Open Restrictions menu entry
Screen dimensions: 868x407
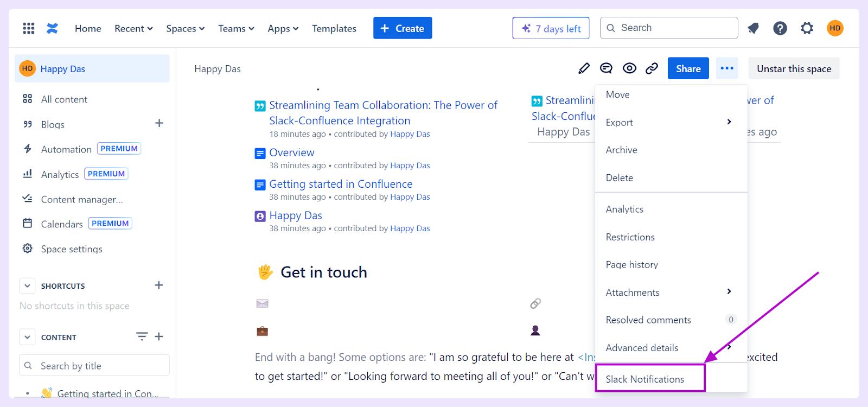click(x=671, y=237)
